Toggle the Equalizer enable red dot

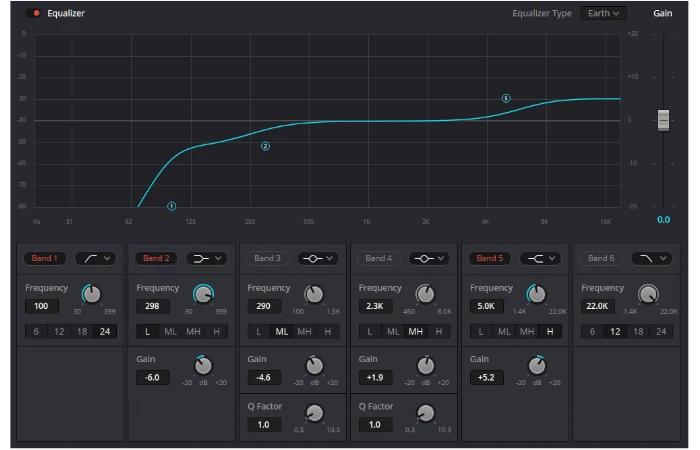(34, 13)
